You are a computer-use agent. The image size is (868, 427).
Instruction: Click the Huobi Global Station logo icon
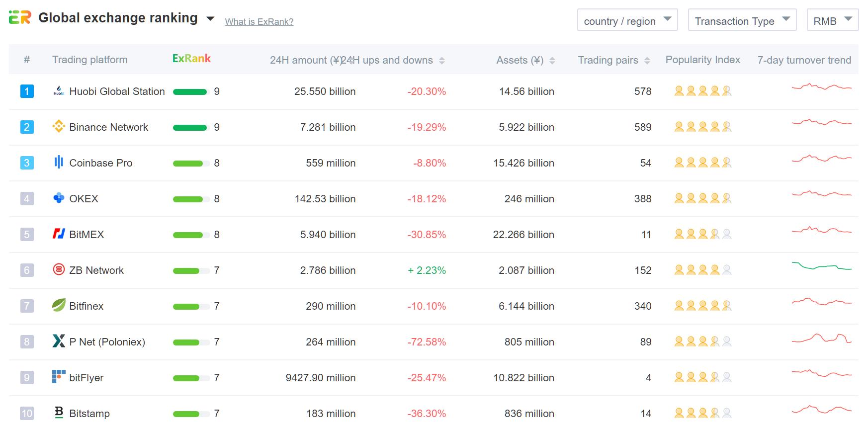point(59,91)
